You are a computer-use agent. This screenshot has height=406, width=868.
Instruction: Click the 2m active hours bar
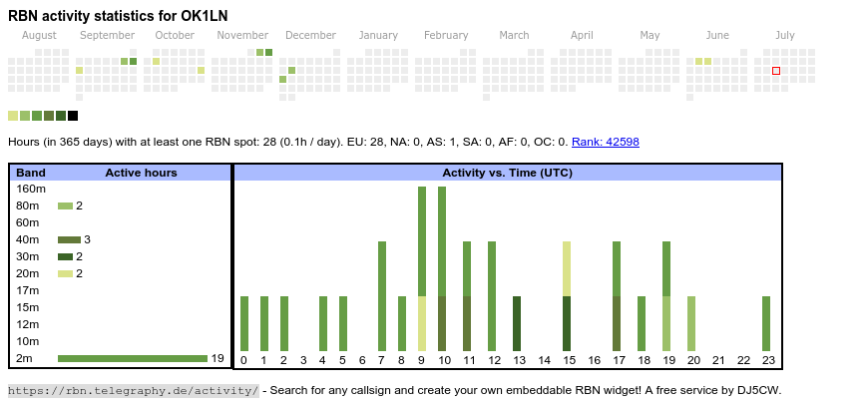[133, 358]
